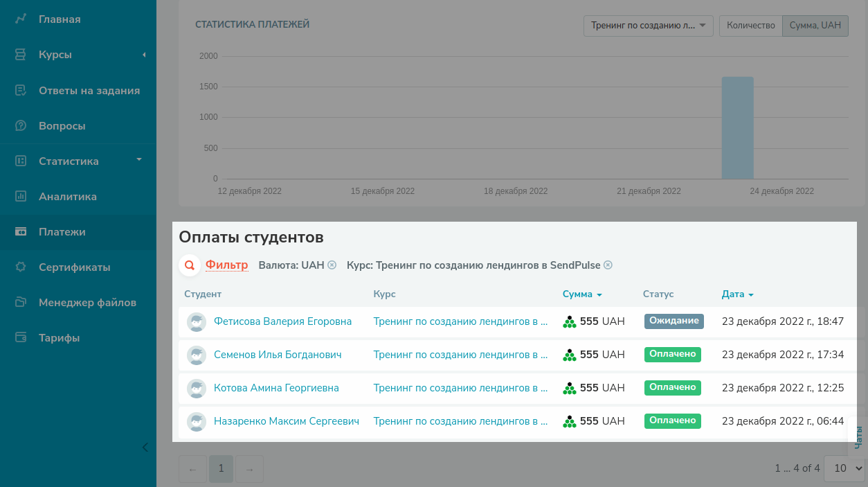Switch chart to Сумма, UAH view

click(x=815, y=26)
